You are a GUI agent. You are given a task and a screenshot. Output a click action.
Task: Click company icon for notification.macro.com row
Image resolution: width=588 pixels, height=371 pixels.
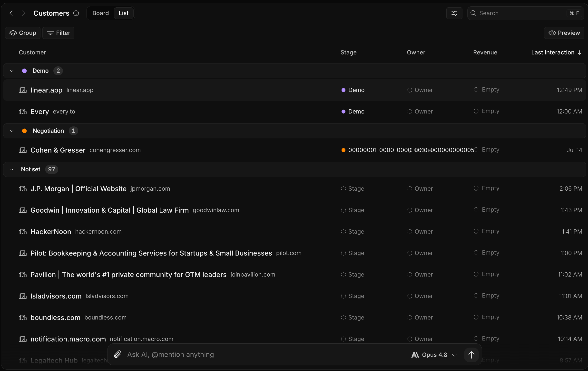coord(23,339)
